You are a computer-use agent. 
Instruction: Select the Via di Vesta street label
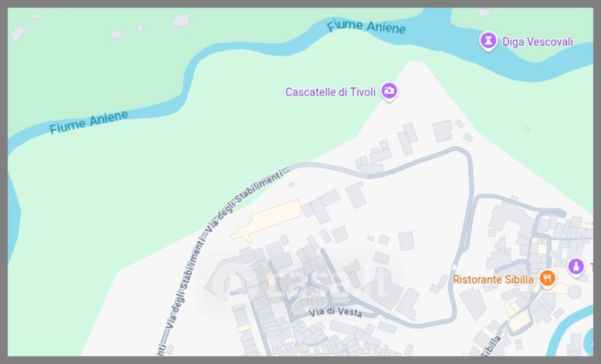[x=335, y=312]
